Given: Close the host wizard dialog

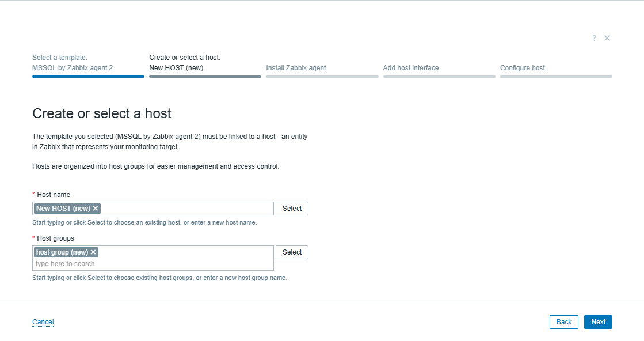Looking at the screenshot, I should (607, 38).
